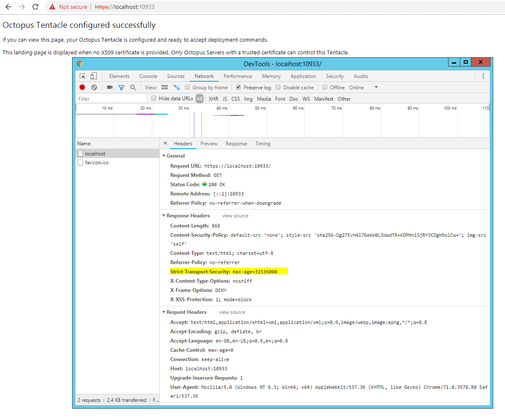Image resolution: width=505 pixels, height=420 pixels.
Task: Stop recording with the red record button
Action: click(82, 87)
